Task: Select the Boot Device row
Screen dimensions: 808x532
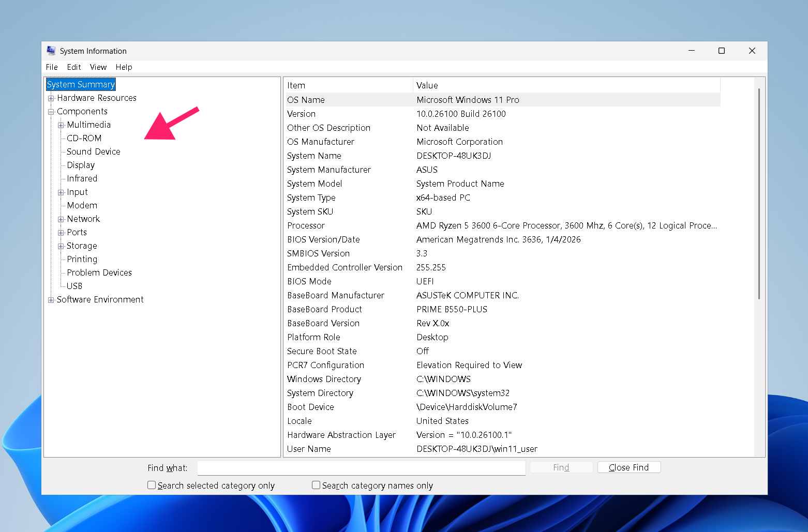Action: [x=503, y=407]
